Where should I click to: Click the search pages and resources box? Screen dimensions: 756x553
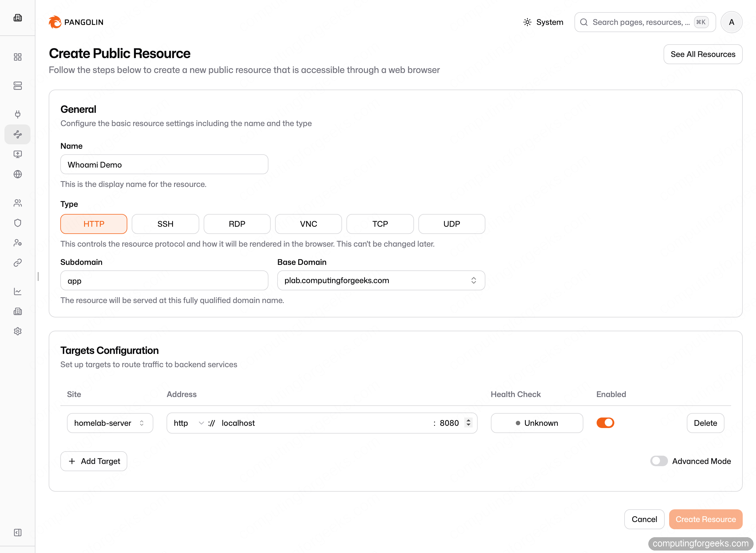click(645, 22)
